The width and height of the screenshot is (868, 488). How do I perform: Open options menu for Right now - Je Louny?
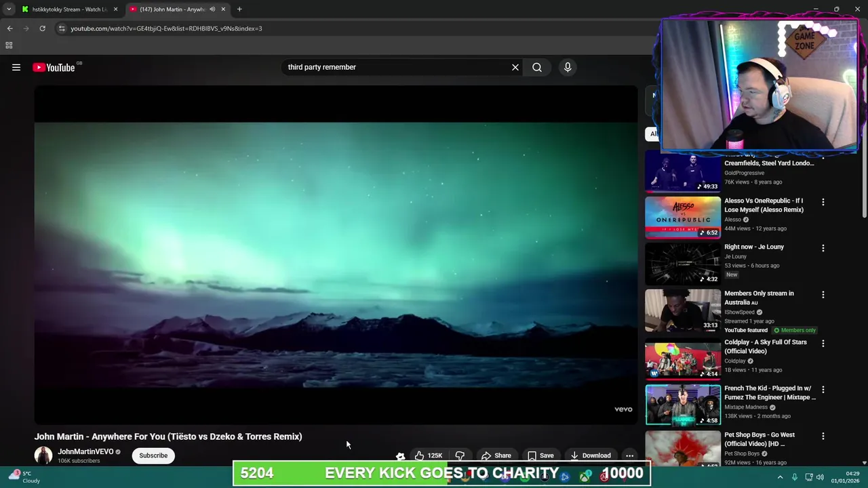(823, 248)
